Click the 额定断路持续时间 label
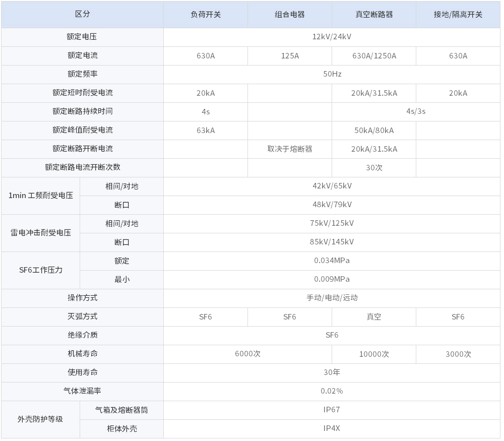 [82, 111]
